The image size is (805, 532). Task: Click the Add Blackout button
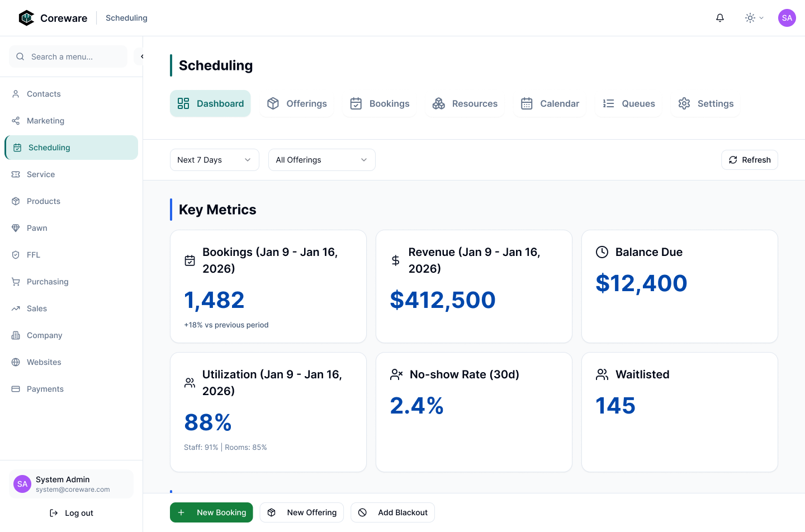pos(392,512)
